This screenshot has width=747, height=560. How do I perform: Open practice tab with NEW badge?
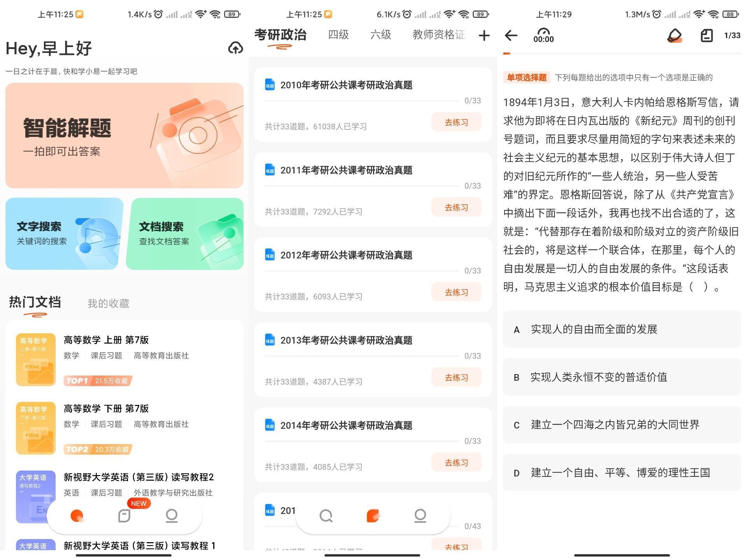[124, 516]
